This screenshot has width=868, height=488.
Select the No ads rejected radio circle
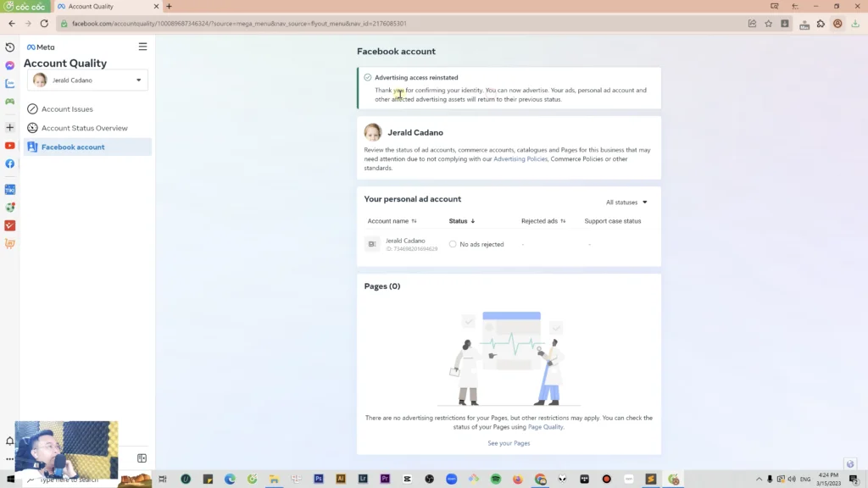453,244
